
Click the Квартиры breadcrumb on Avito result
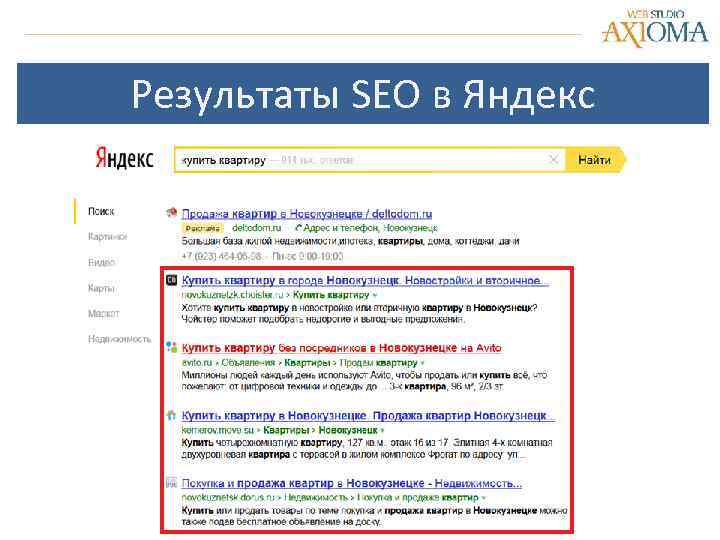pyautogui.click(x=305, y=363)
